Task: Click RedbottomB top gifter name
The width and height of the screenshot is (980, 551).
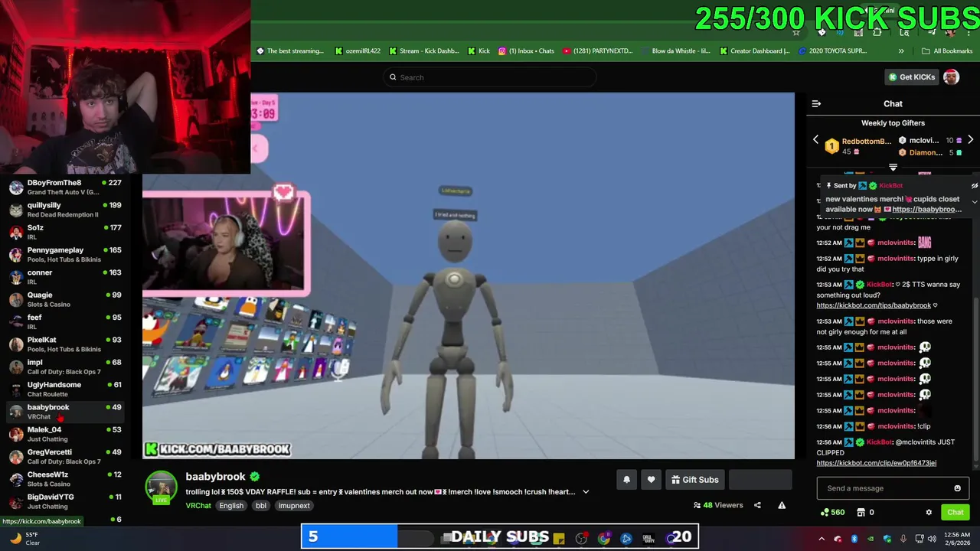Action: [866, 142]
